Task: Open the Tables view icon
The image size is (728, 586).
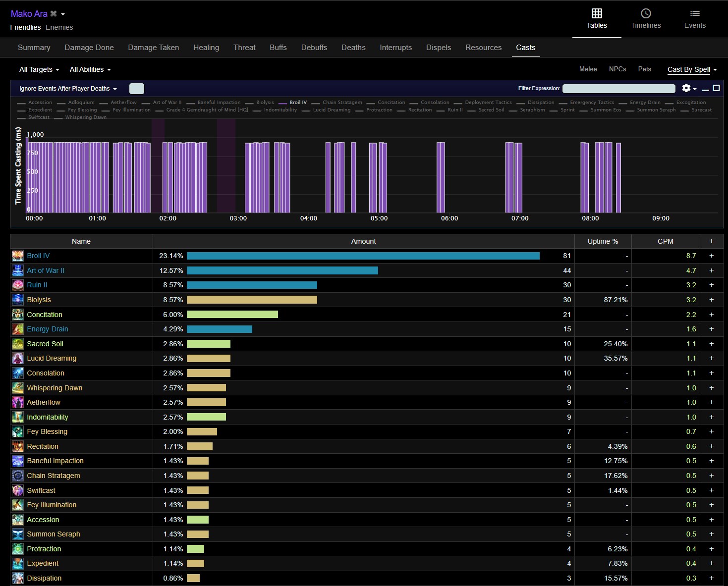Action: (x=597, y=13)
